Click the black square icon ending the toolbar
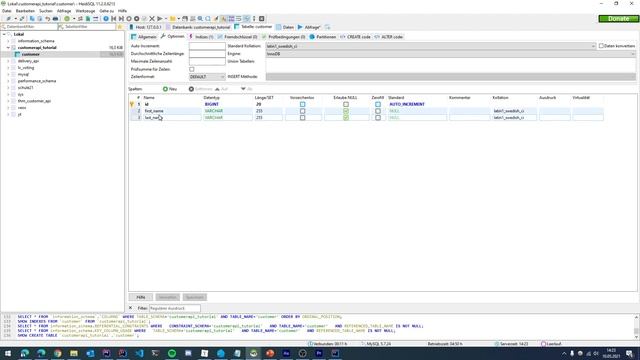Image resolution: width=640 pixels, height=360 pixels. 262,19
